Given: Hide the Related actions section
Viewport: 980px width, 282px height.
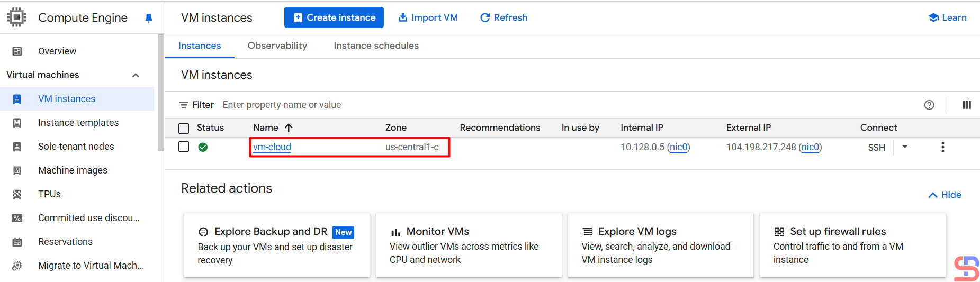Looking at the screenshot, I should (945, 195).
